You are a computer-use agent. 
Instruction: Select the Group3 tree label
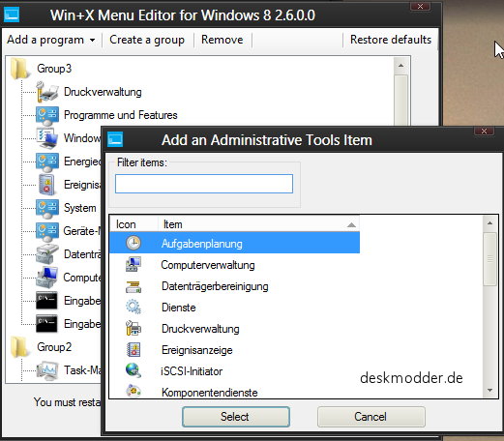coord(54,69)
